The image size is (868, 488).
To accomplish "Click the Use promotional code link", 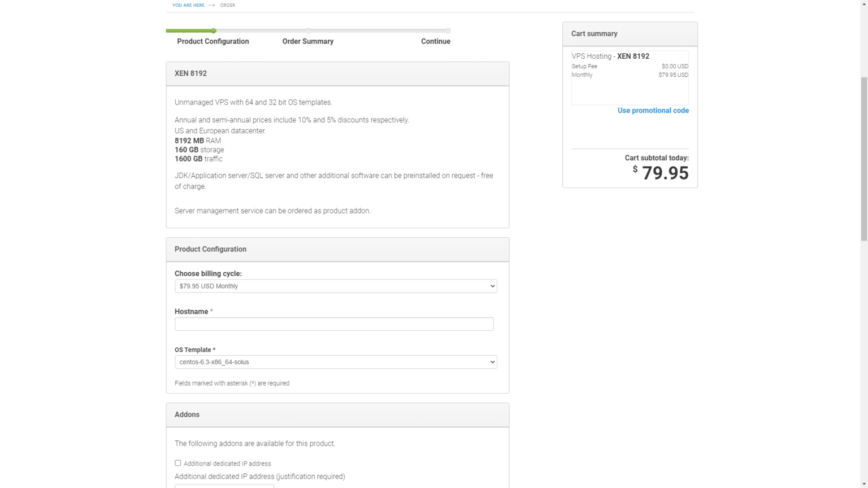I will (x=653, y=111).
